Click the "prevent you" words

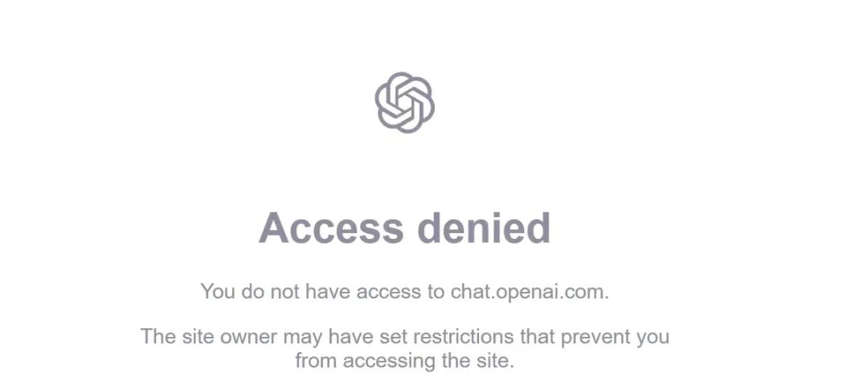coord(615,337)
